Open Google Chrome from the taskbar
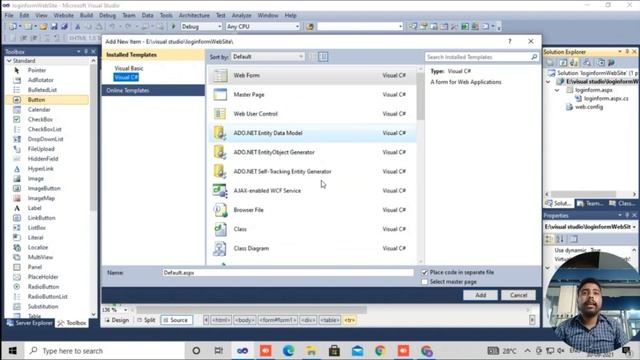 click(380, 351)
